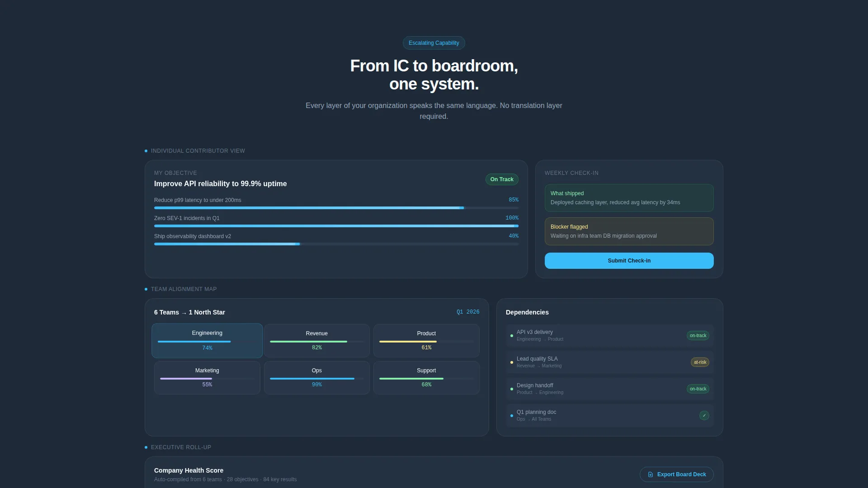Click the '6 Teams → 1 North Star' heading
The width and height of the screenshot is (868, 488).
189,313
